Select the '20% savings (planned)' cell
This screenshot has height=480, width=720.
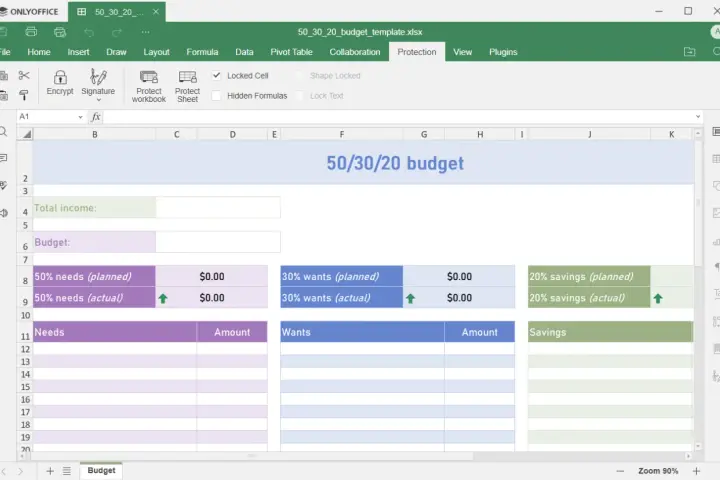click(x=589, y=277)
